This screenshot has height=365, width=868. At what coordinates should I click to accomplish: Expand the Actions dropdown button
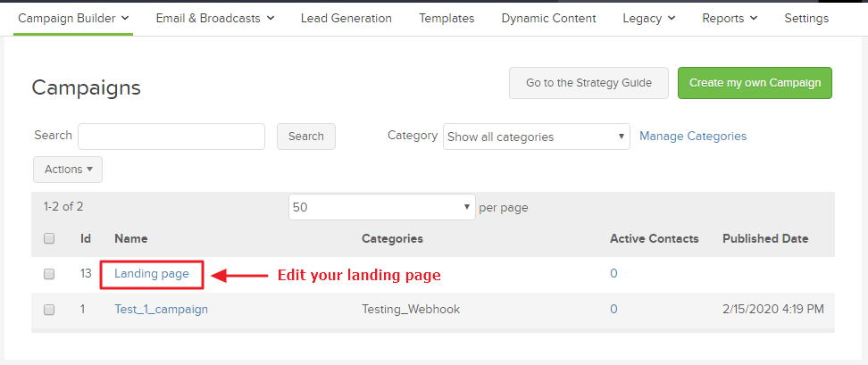(68, 170)
